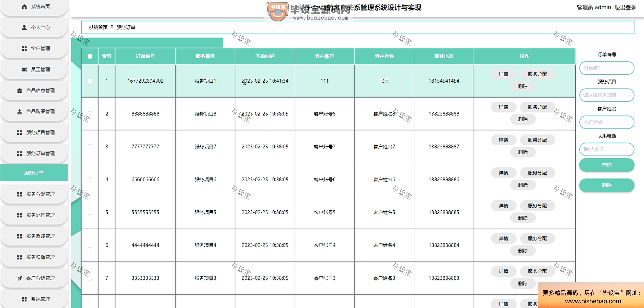This screenshot has height=308, width=644.
Task: Click the user icon beside 产品购买管理
Action: [19, 111]
